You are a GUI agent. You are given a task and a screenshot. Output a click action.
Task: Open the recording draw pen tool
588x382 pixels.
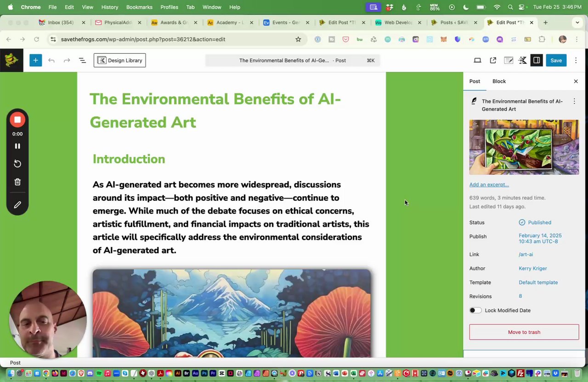pos(17,205)
